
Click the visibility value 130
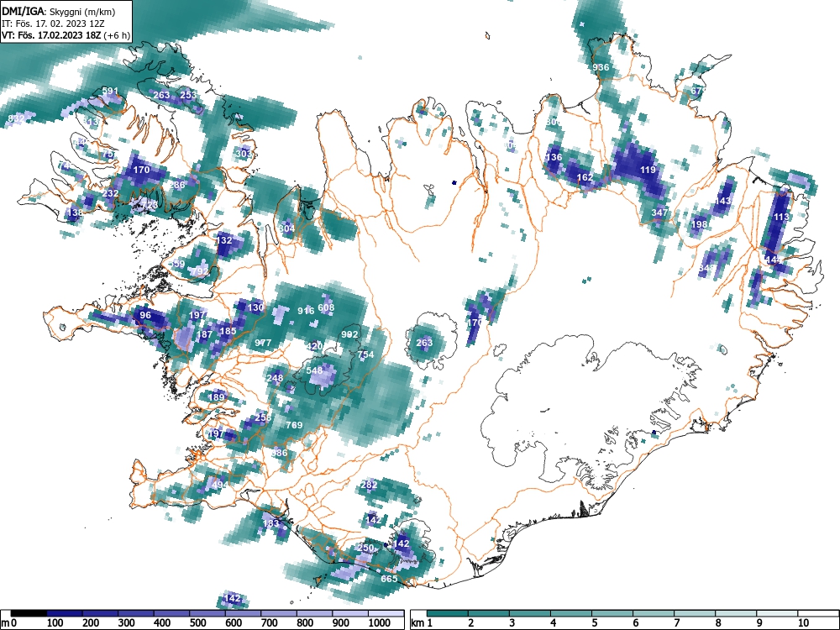[x=255, y=307]
